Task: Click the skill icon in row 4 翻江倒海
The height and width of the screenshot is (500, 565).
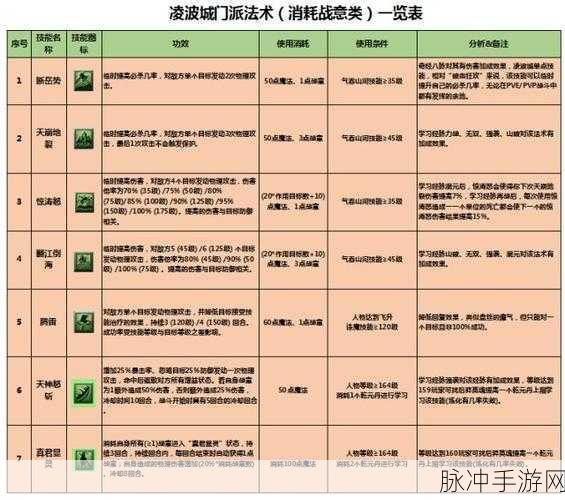Action: pos(84,262)
